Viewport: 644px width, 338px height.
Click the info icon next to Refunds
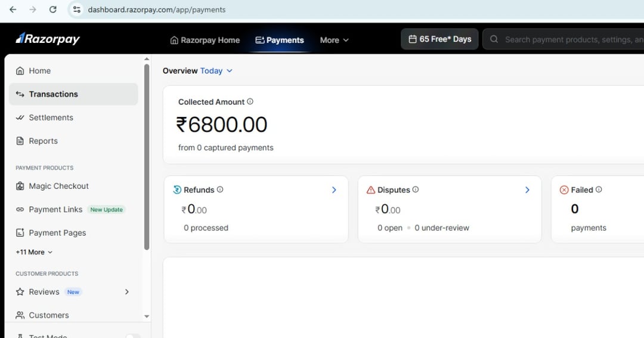click(x=220, y=190)
